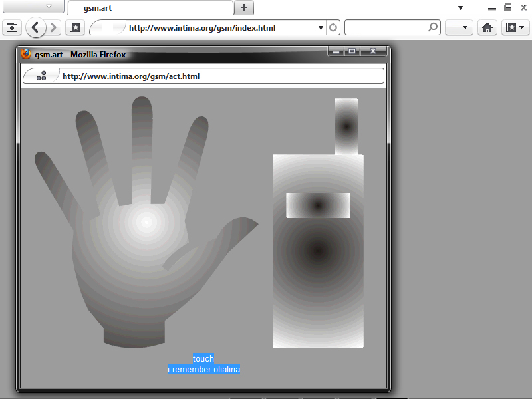Click in the main address bar URL

point(206,28)
